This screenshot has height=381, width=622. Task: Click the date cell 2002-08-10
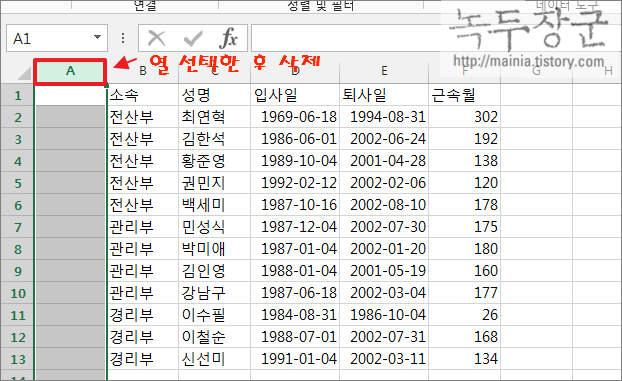coord(384,205)
